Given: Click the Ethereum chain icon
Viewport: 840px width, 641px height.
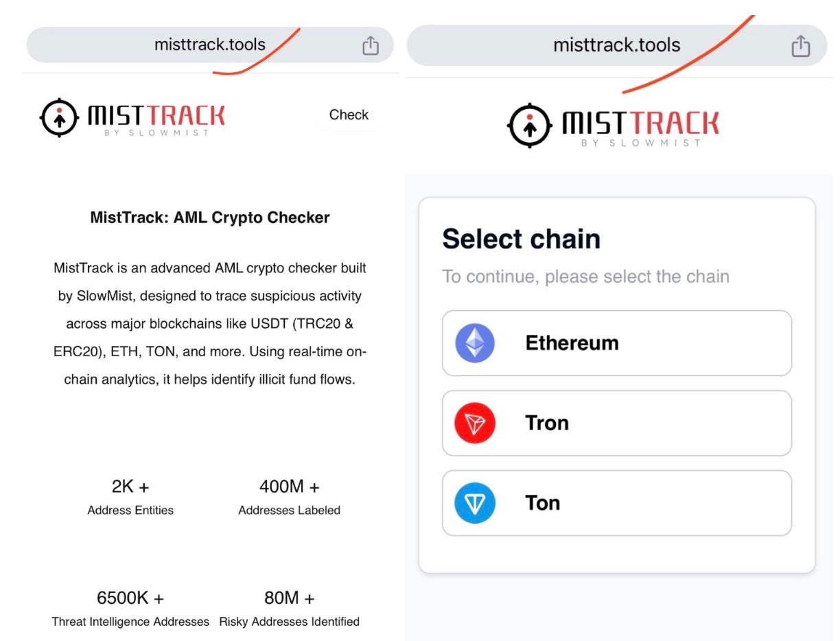Looking at the screenshot, I should click(x=474, y=342).
